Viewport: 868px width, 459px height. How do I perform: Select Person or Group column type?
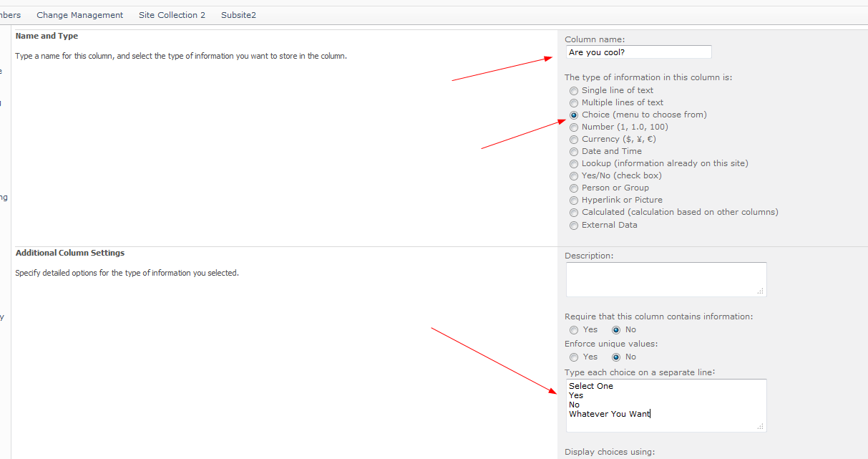click(x=574, y=188)
